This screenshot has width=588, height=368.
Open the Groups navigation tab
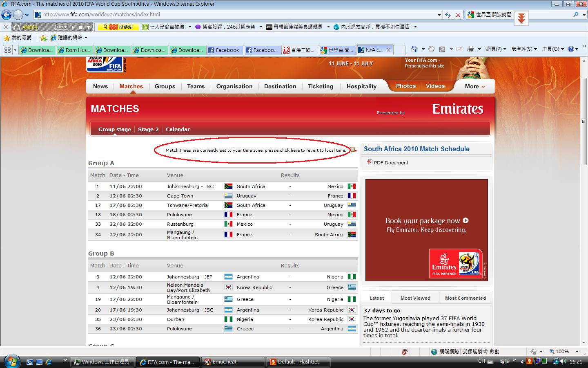[165, 86]
